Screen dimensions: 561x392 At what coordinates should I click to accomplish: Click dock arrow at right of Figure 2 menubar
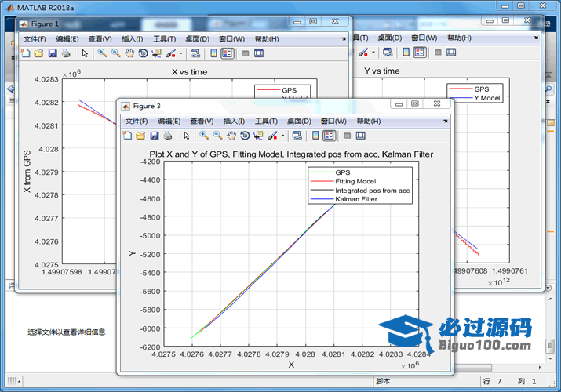536,38
